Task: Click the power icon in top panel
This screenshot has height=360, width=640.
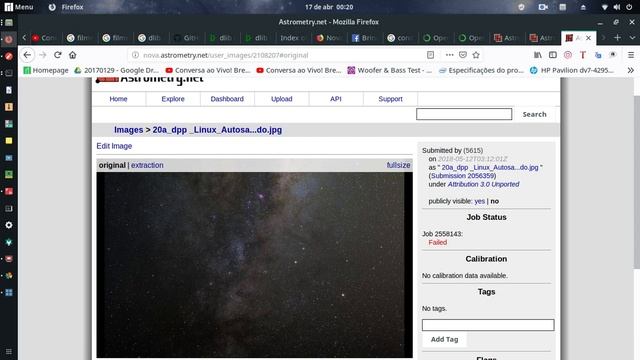Action: 629,7
